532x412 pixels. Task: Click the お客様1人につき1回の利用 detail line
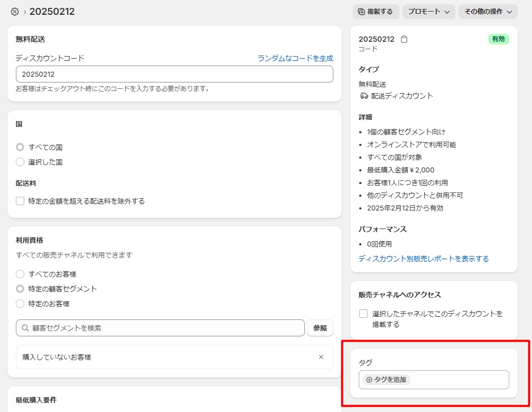(407, 183)
